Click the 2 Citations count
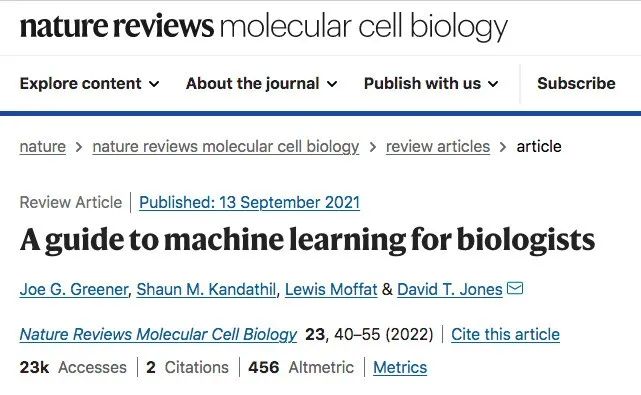 187,367
